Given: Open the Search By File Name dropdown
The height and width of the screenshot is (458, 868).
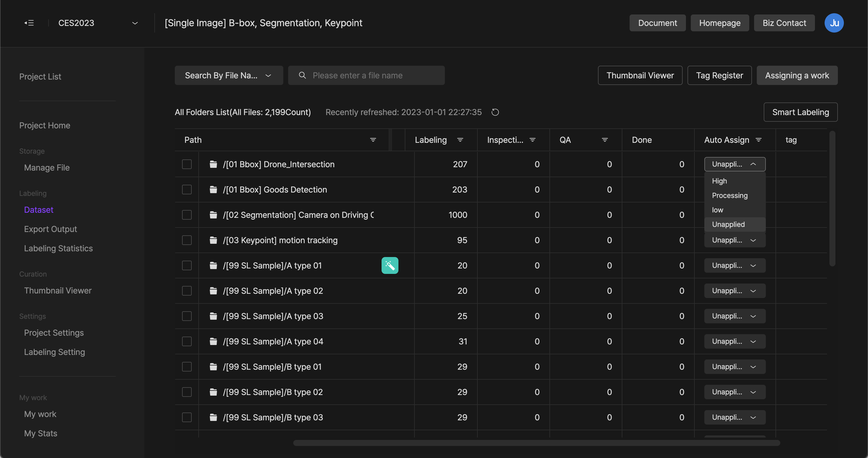Looking at the screenshot, I should coord(228,75).
